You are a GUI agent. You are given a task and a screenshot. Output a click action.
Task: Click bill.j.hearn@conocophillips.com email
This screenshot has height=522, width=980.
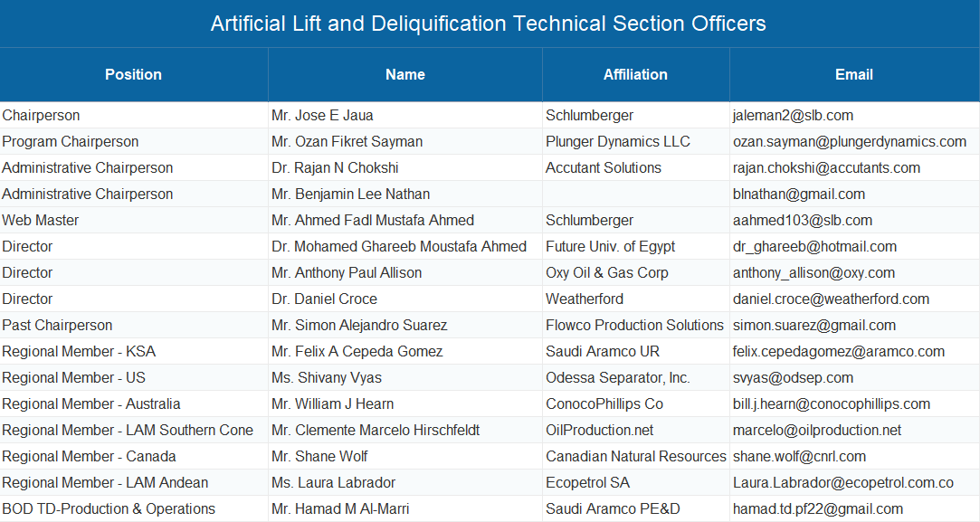(832, 404)
